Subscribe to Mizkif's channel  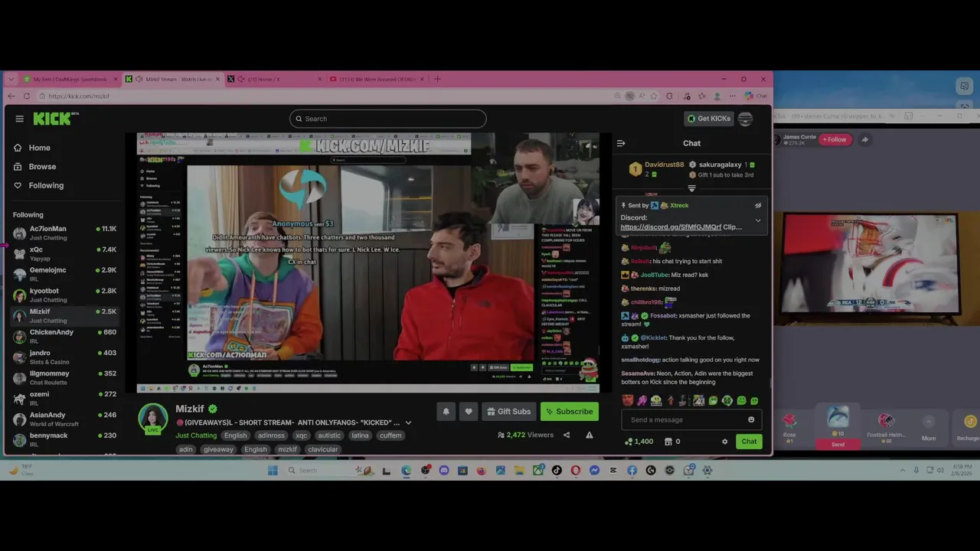click(570, 411)
